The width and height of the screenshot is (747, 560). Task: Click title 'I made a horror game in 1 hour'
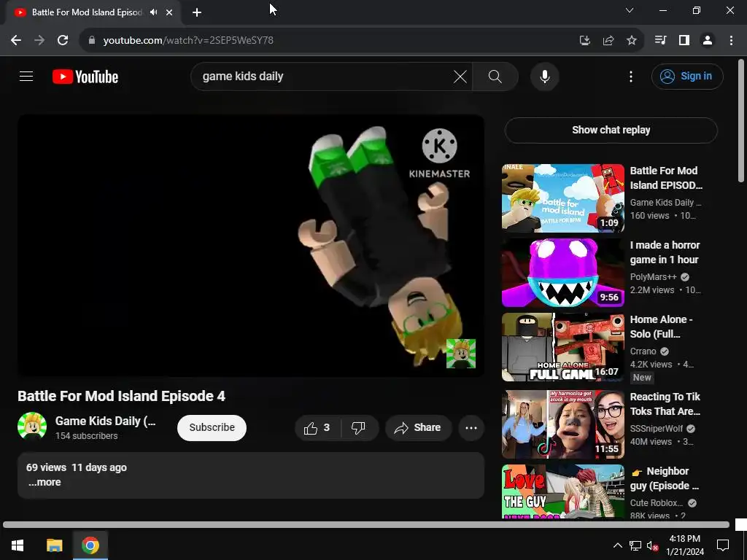665,252
